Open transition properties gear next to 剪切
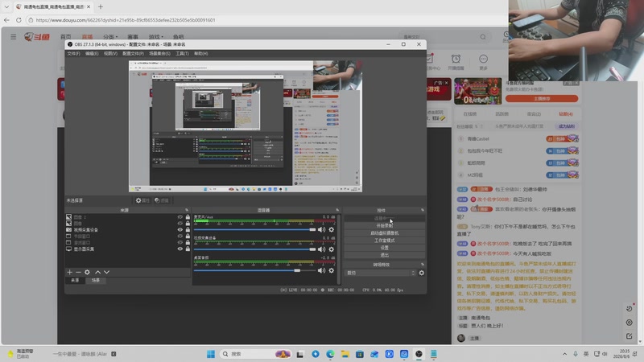The width and height of the screenshot is (644, 362). (x=421, y=273)
